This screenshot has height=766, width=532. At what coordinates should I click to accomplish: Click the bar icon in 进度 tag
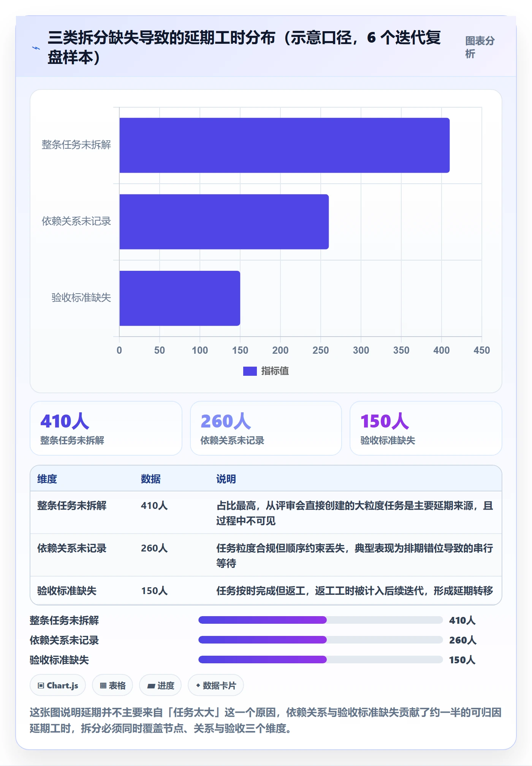pyautogui.click(x=151, y=686)
